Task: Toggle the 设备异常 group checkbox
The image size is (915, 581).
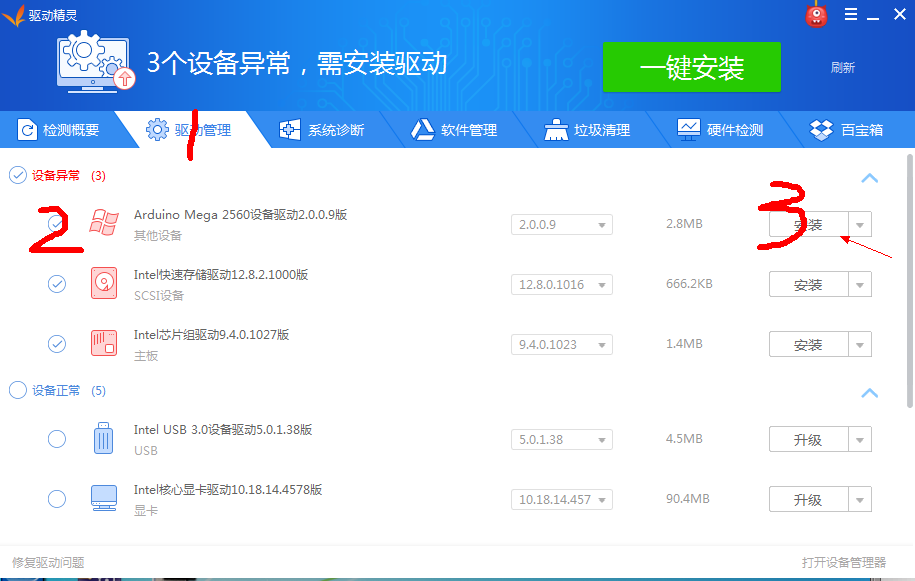Action: click(18, 175)
